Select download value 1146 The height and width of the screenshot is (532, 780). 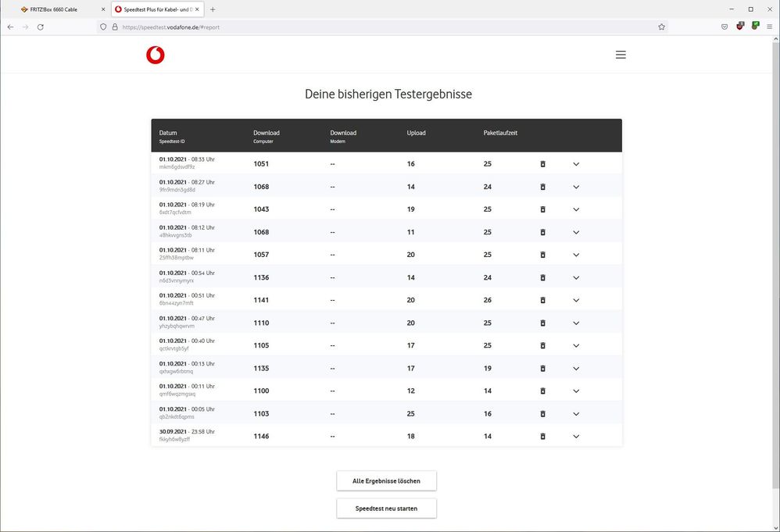click(x=261, y=436)
